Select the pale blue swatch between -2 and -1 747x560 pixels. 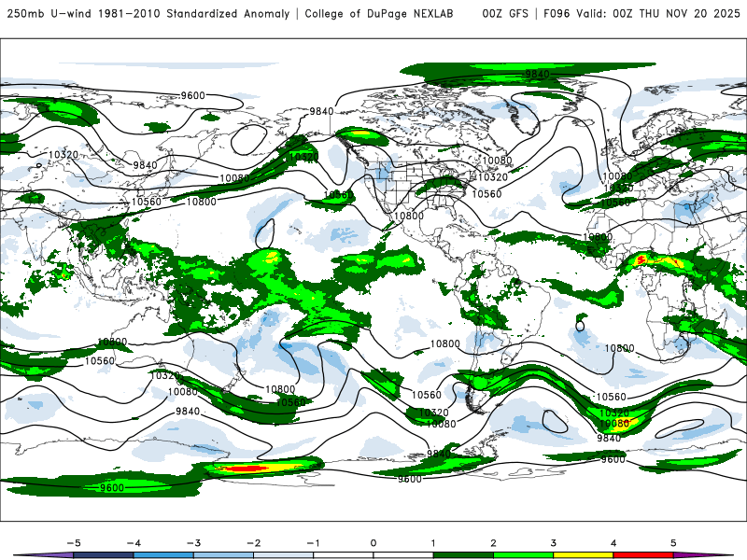pyautogui.click(x=284, y=555)
